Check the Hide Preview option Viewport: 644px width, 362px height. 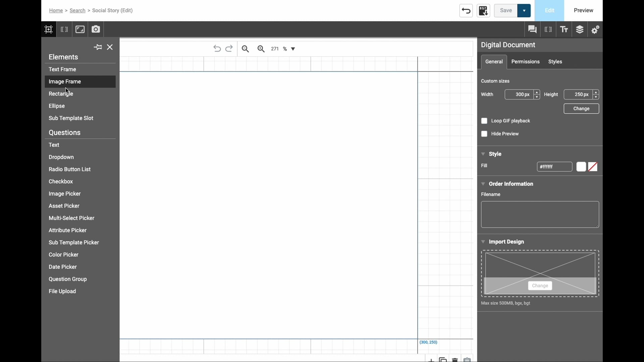point(484,134)
